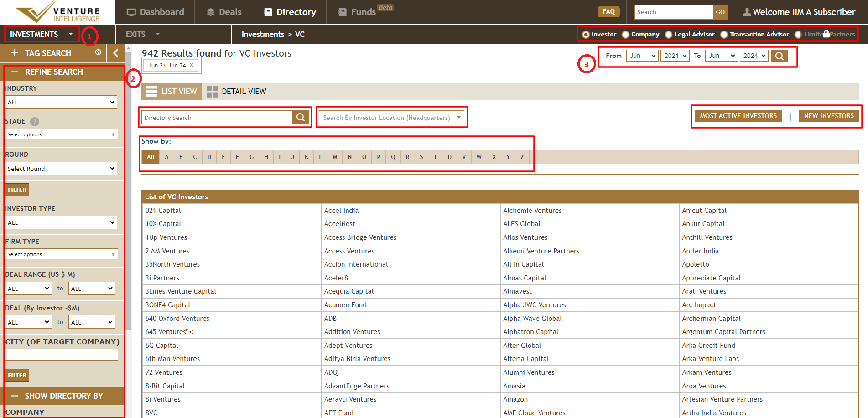
Task: Click the user profile icon
Action: click(747, 12)
